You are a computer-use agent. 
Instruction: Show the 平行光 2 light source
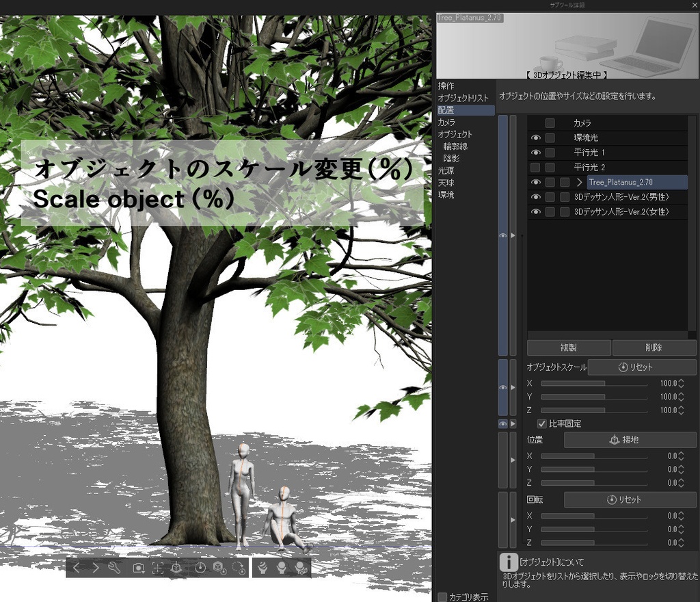pos(536,167)
